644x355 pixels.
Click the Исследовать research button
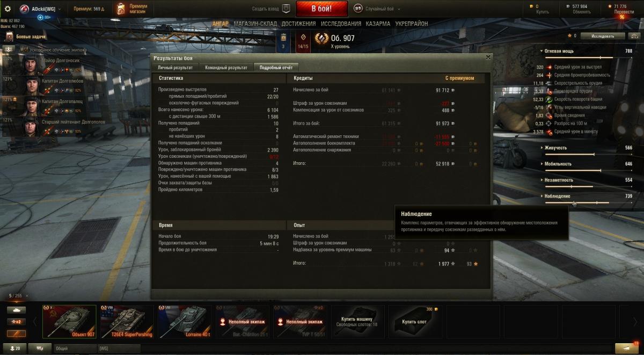tap(603, 36)
